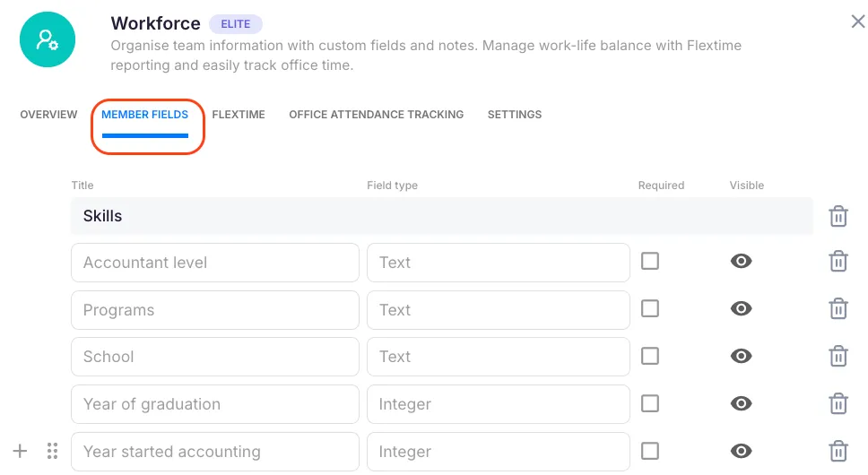Delete the Skills section with trash icon
The height and width of the screenshot is (475, 868).
click(838, 216)
